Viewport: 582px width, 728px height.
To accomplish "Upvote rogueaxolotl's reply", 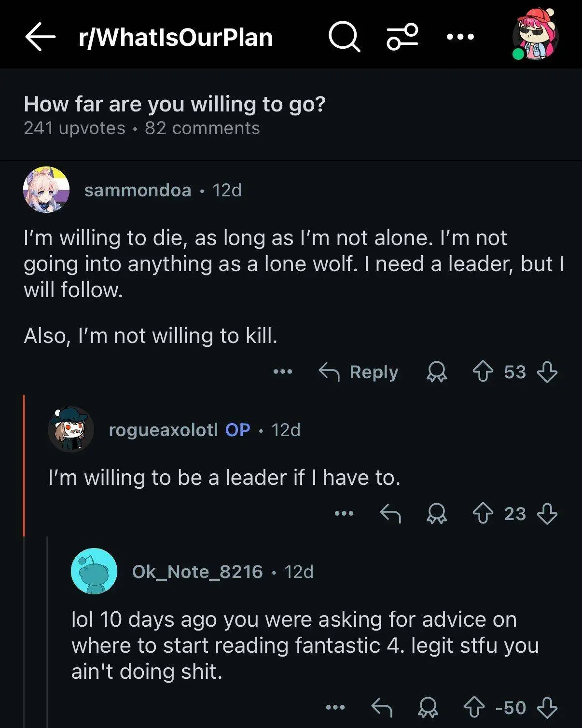I will [483, 513].
